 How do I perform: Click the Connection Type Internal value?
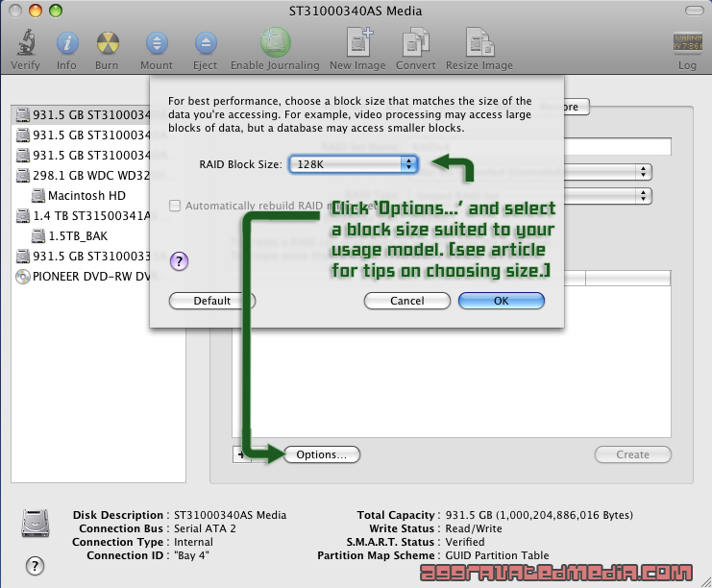193,542
